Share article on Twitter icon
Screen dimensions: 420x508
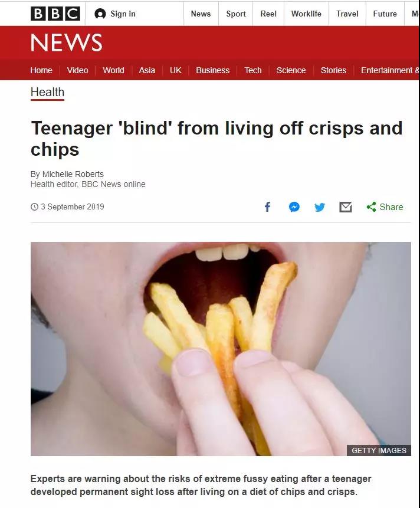tap(320, 207)
